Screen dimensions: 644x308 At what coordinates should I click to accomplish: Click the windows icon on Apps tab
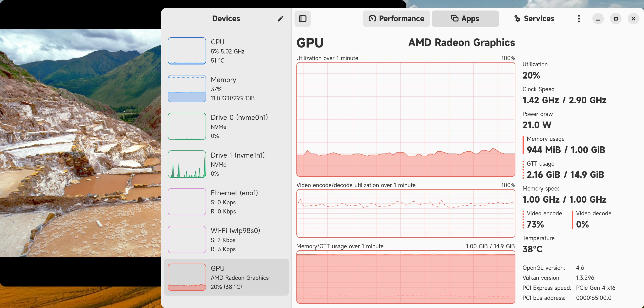pyautogui.click(x=454, y=19)
